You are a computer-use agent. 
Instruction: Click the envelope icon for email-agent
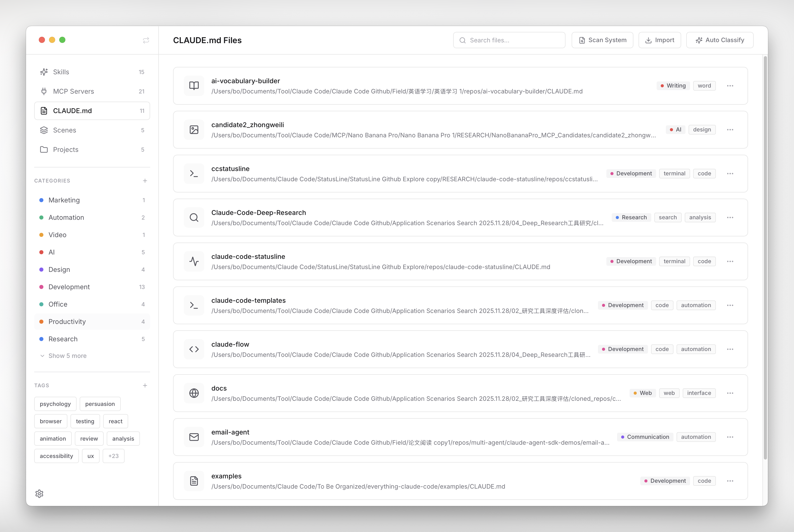pos(194,437)
